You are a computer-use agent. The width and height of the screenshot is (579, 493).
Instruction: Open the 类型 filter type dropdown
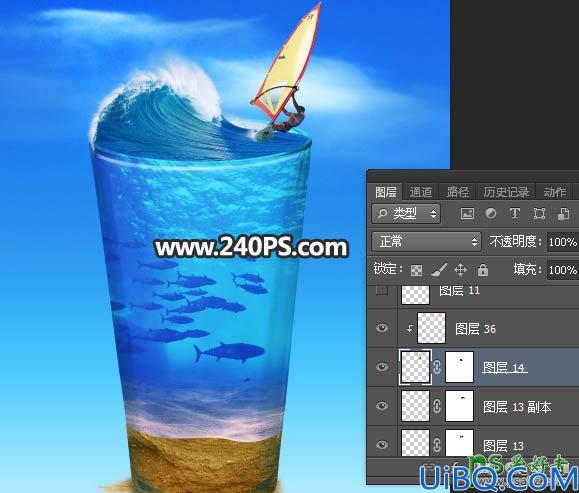406,213
